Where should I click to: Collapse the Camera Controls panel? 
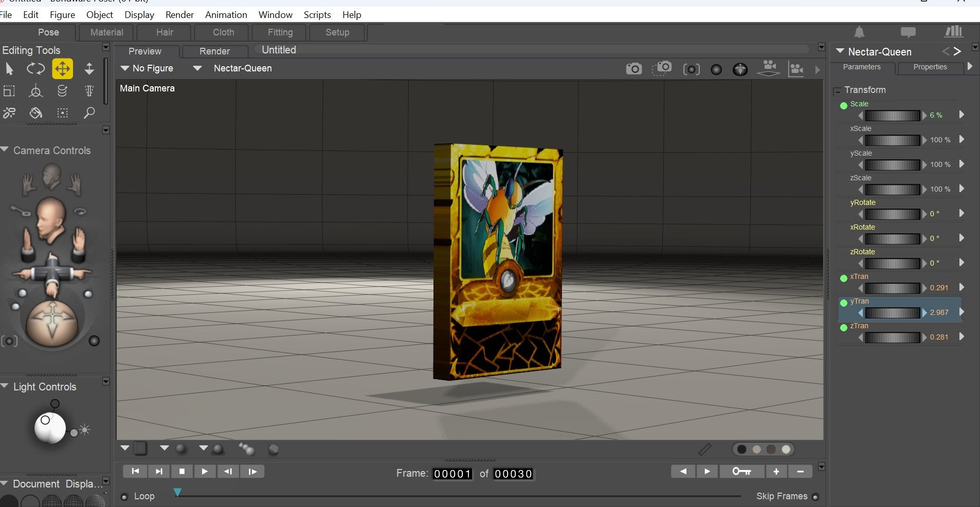[5, 150]
